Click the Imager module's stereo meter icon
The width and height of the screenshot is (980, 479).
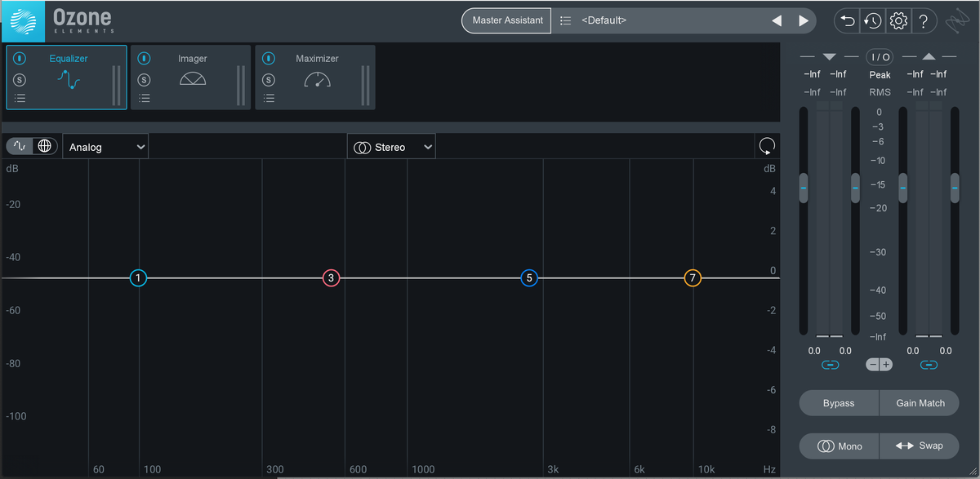point(194,79)
